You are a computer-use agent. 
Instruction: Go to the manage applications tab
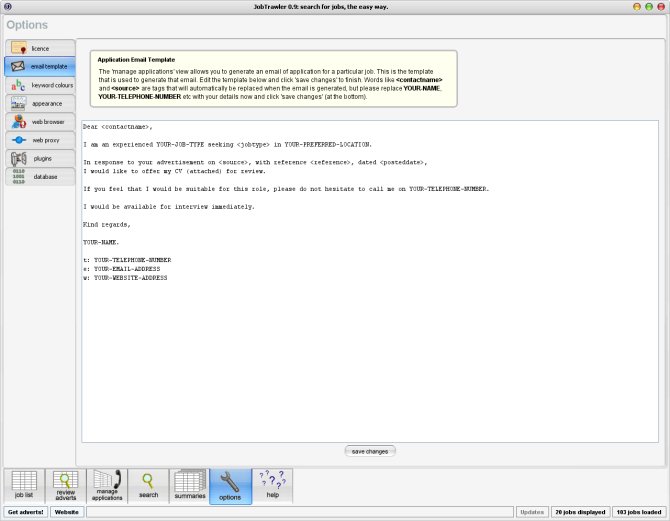pos(107,485)
